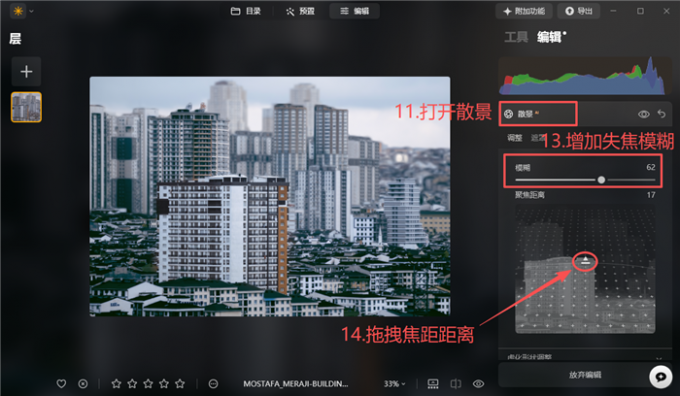Open the 工具 tools tab in right panel
This screenshot has height=396, width=680.
coord(516,37)
